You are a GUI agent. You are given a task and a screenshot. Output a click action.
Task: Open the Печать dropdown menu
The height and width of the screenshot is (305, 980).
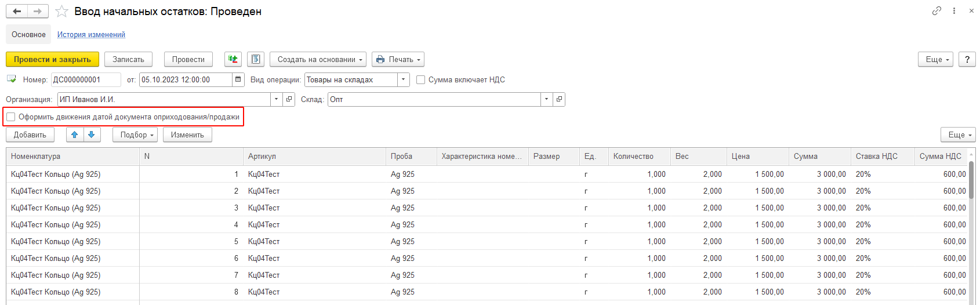[398, 59]
